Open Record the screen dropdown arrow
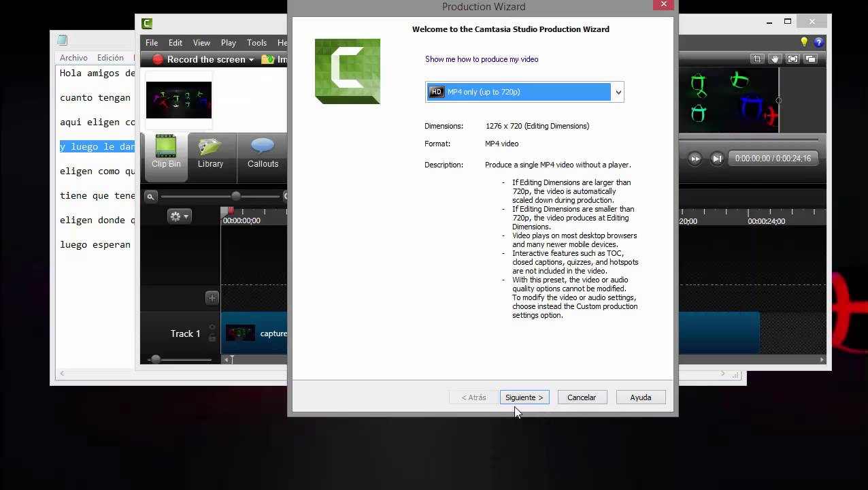 pos(251,60)
